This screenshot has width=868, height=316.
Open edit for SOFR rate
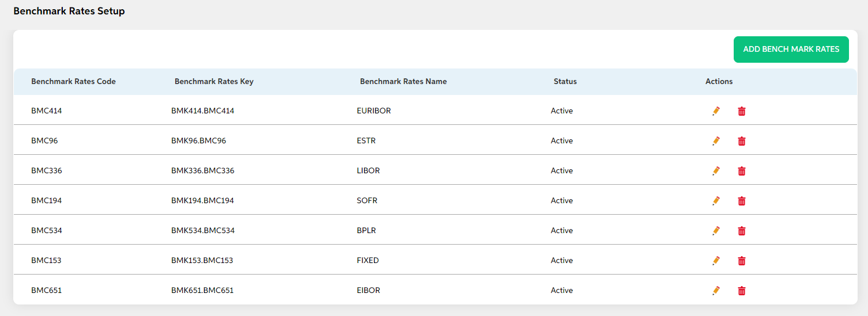pyautogui.click(x=716, y=201)
